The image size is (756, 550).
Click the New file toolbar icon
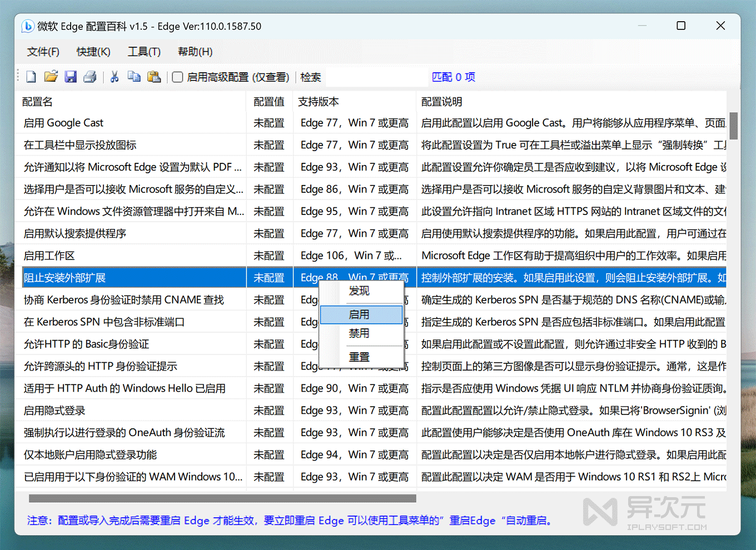[31, 77]
